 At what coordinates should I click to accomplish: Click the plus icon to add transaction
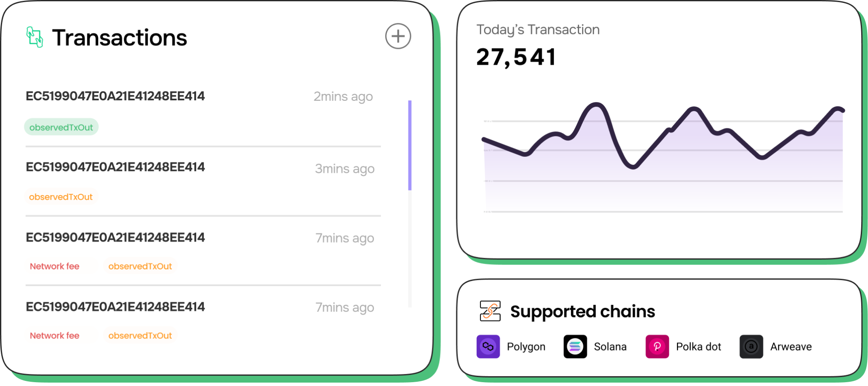click(398, 36)
